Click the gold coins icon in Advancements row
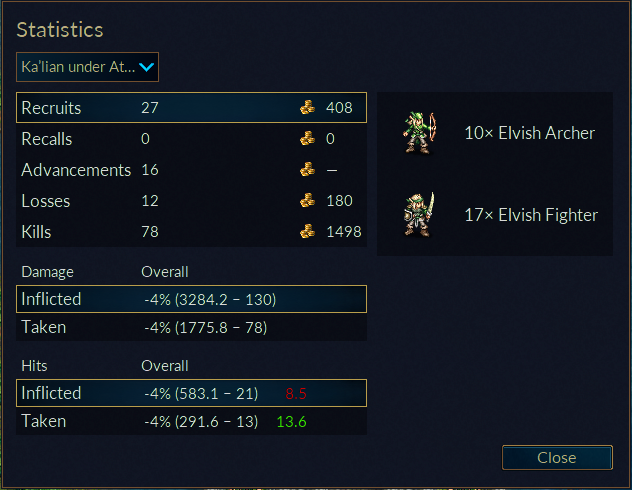This screenshot has width=632, height=490. [x=308, y=169]
